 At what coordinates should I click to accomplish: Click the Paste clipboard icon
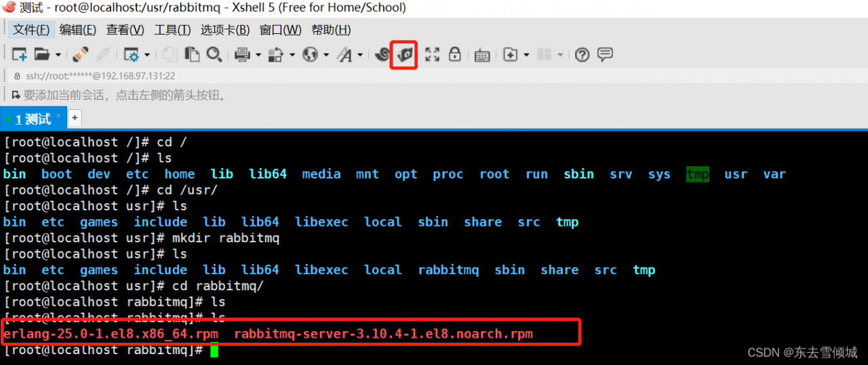click(193, 55)
